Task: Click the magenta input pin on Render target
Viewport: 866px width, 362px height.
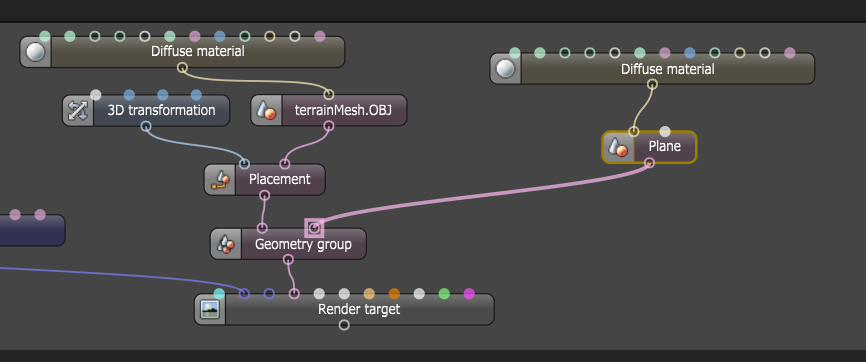Action: click(469, 293)
